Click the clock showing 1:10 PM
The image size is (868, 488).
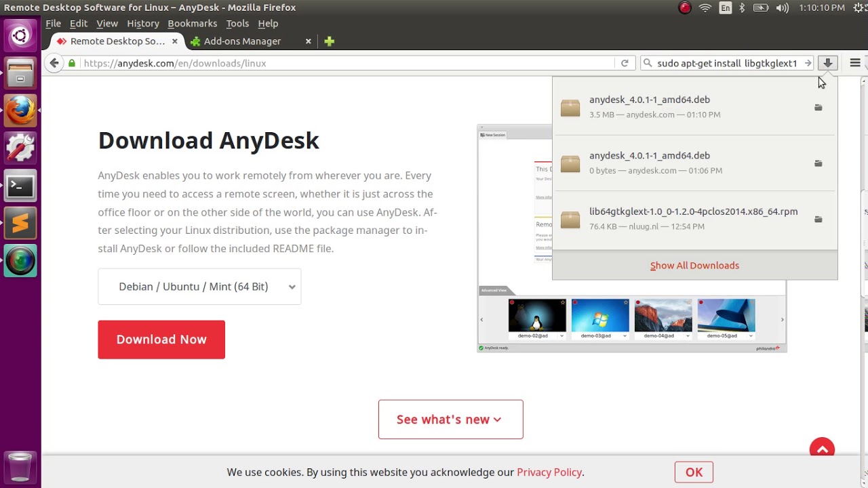click(822, 8)
